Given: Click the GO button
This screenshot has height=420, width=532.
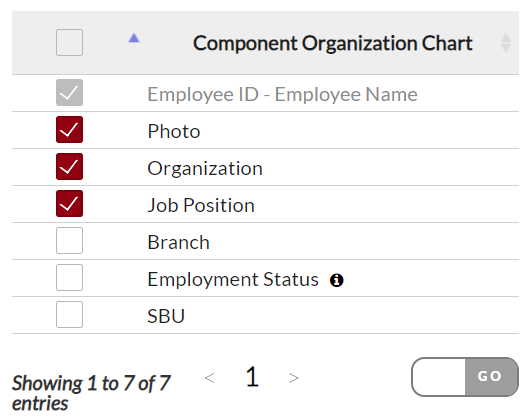Looking at the screenshot, I should (491, 377).
